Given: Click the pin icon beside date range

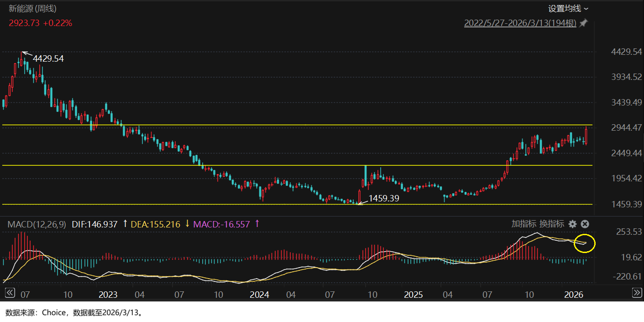Looking at the screenshot, I should tap(583, 23).
